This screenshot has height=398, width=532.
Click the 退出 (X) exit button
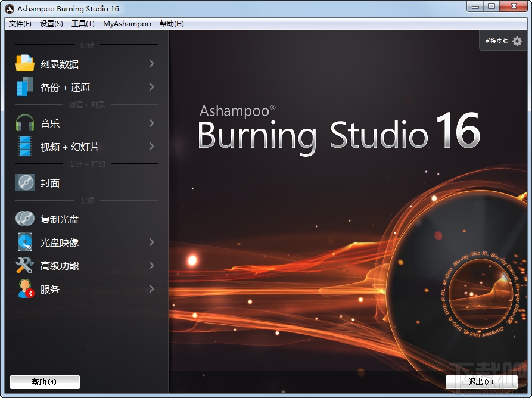481,382
